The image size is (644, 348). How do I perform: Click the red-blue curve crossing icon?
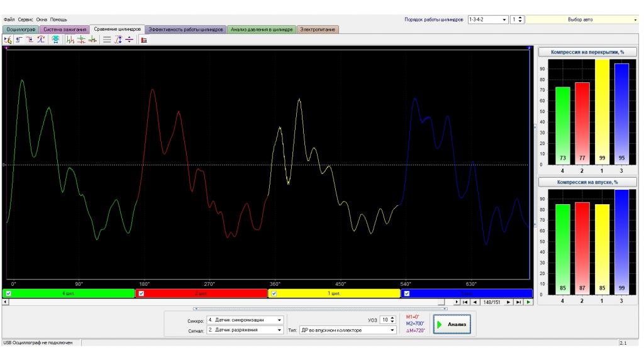pyautogui.click(x=41, y=40)
